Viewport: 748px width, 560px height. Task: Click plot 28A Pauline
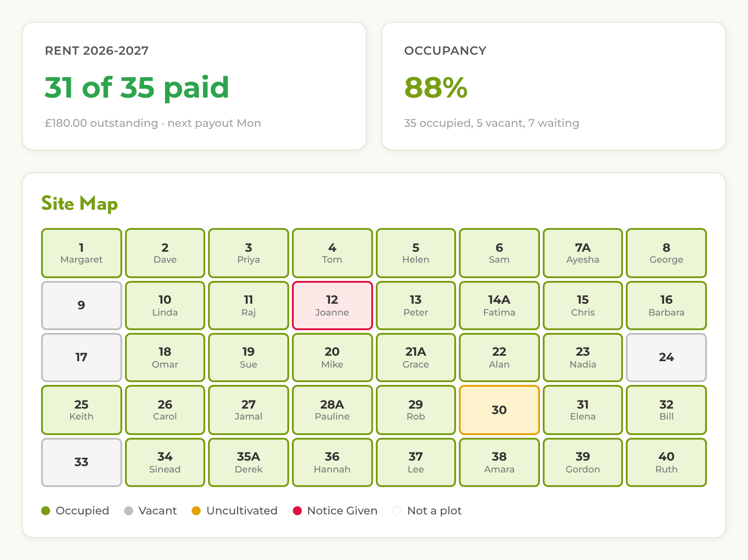pos(332,410)
